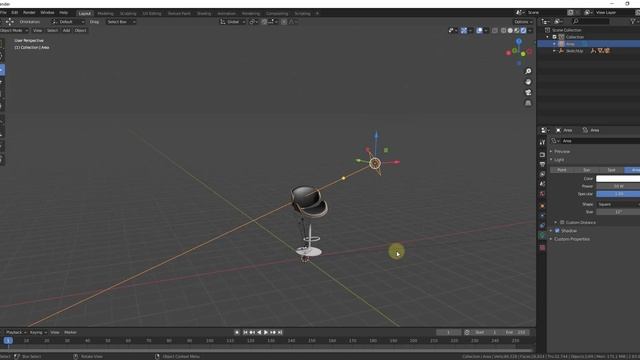Image resolution: width=640 pixels, height=360 pixels.
Task: Collapse the Collection tree in outliner
Action: [x=548, y=37]
